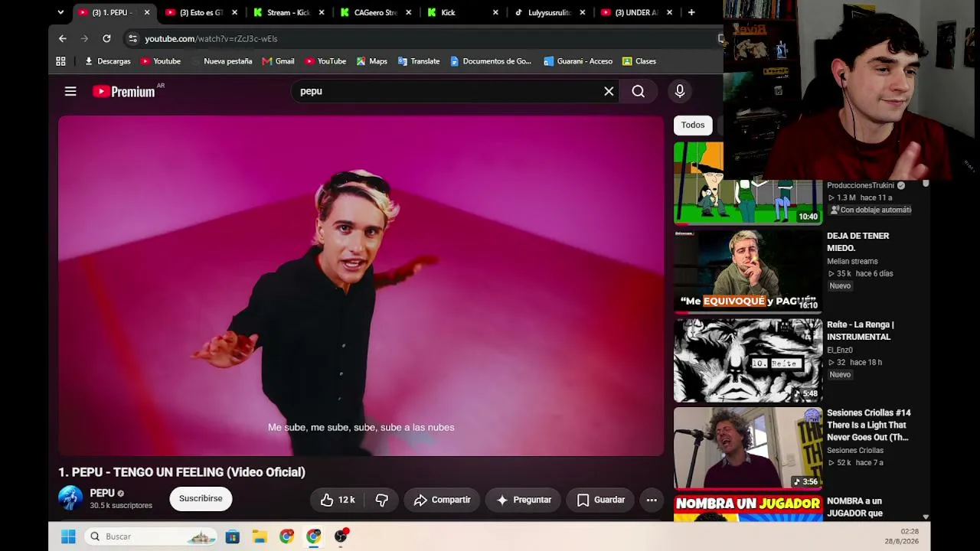The width and height of the screenshot is (980, 551).
Task: Click the browser forward arrow
Action: click(x=84, y=38)
